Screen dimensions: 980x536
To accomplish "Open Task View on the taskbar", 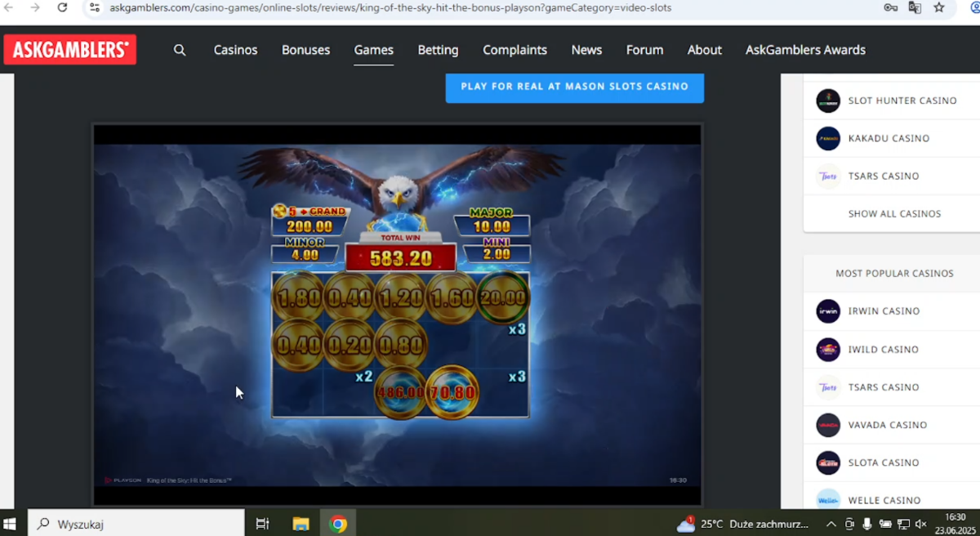I will (x=262, y=524).
